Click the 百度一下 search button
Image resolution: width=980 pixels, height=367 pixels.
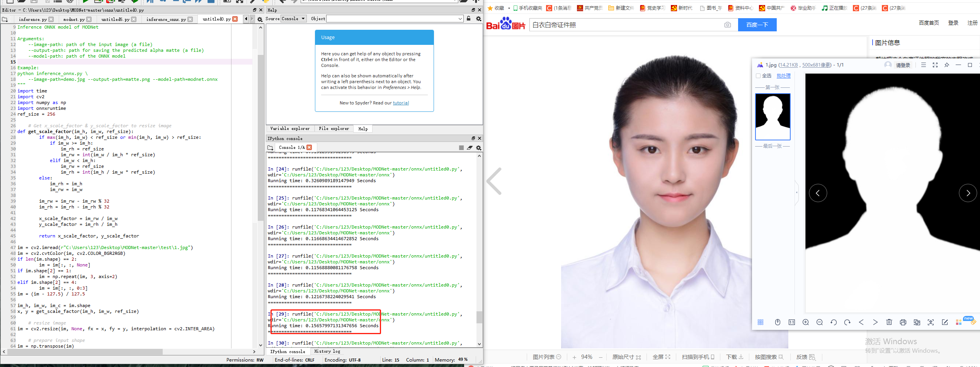[757, 24]
